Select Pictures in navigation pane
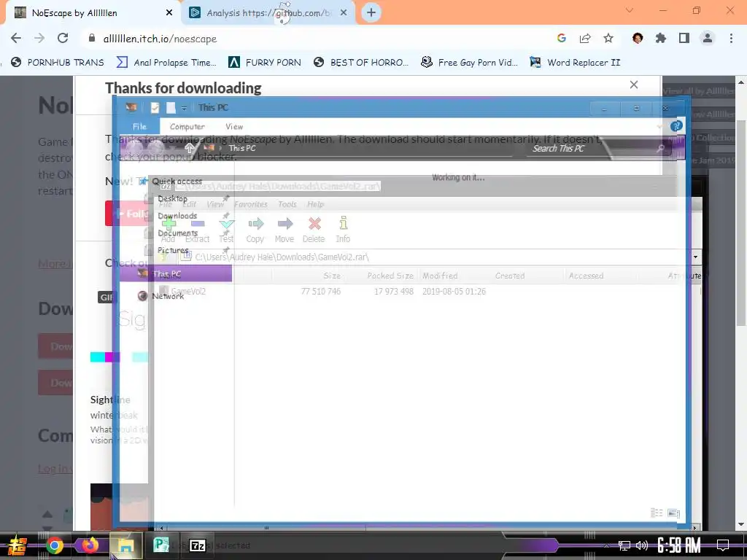Screen dimensions: 747x560 [173, 250]
